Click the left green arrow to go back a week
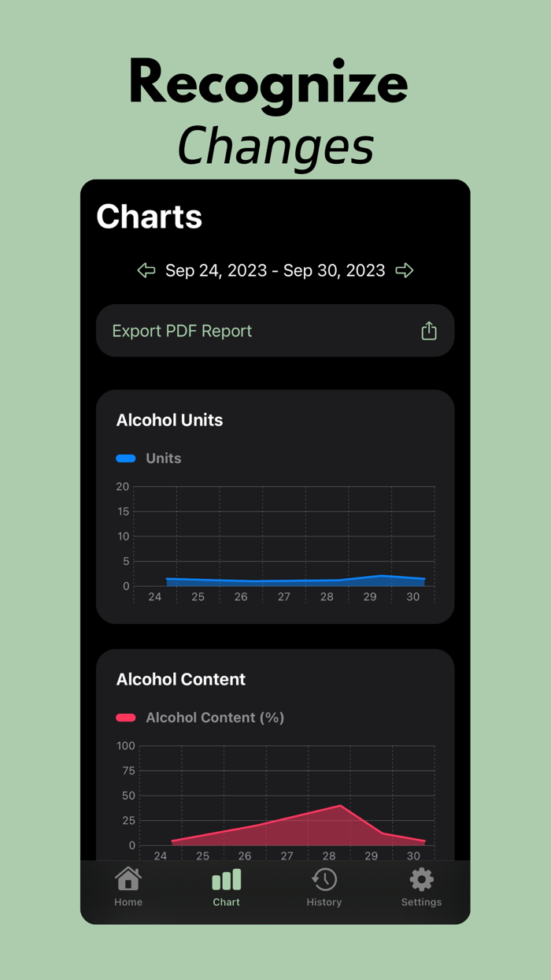 (x=146, y=270)
